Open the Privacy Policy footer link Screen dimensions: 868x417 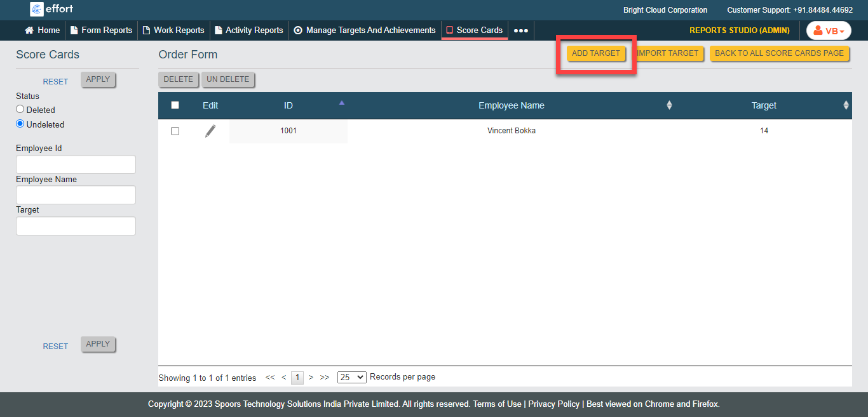pyautogui.click(x=553, y=404)
